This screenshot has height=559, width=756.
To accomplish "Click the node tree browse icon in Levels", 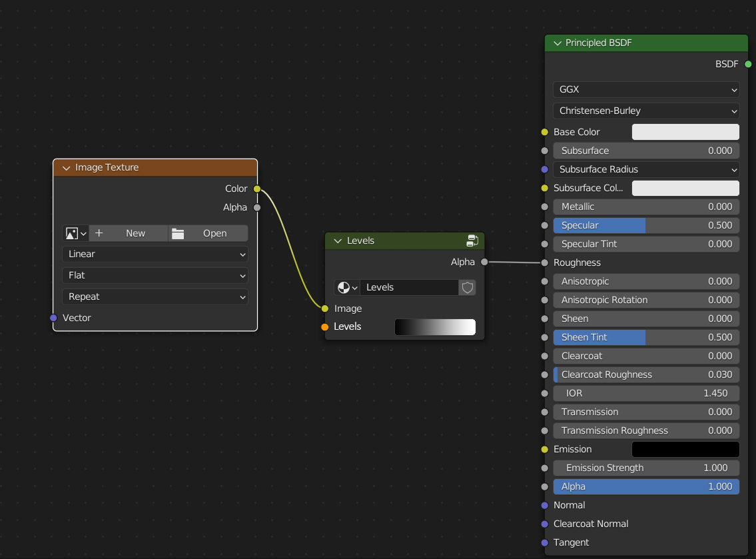I will (346, 287).
